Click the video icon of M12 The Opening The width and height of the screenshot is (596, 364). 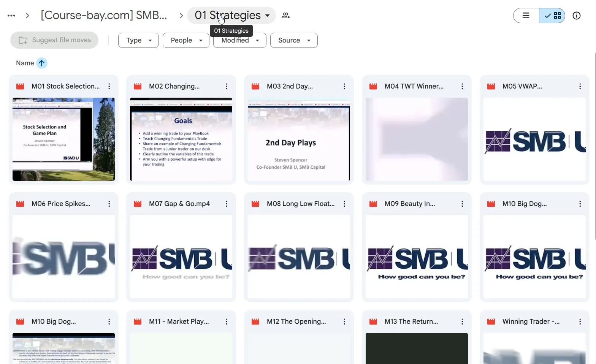point(255,322)
